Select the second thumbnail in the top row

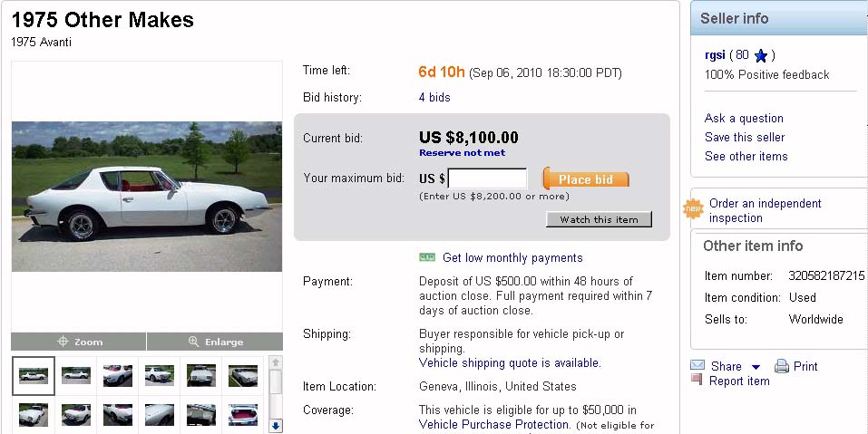[76, 375]
